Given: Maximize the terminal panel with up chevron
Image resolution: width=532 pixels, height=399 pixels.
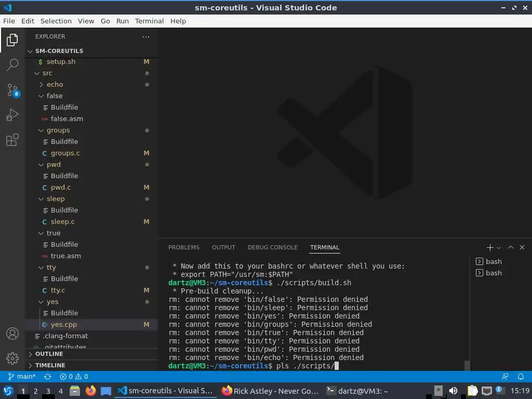Looking at the screenshot, I should point(511,247).
